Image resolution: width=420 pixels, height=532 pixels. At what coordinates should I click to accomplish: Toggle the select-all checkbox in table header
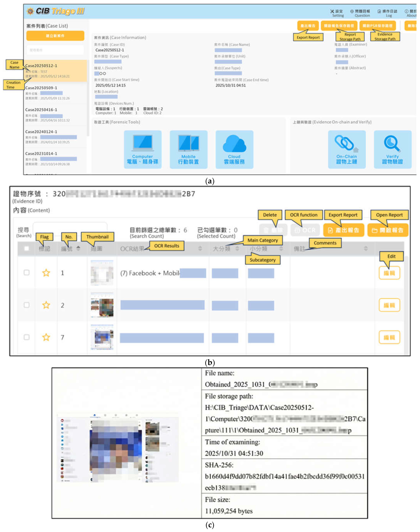pos(27,249)
